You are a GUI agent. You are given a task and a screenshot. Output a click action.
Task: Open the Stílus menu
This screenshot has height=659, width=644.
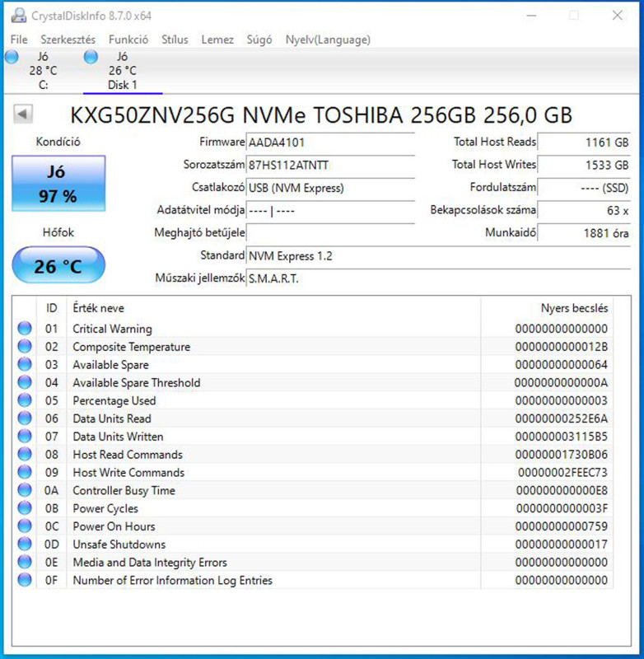175,40
